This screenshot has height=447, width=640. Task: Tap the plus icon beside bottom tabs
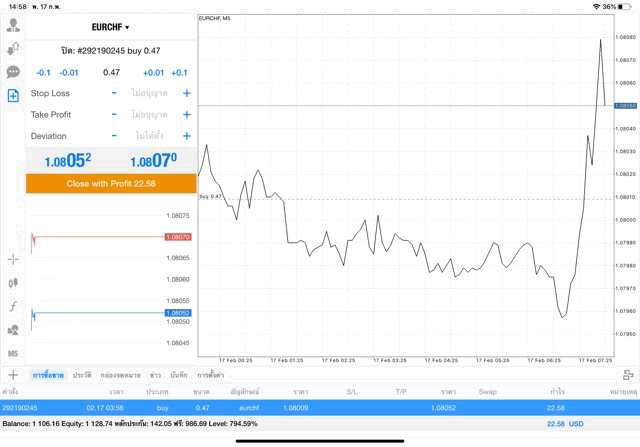(13, 374)
